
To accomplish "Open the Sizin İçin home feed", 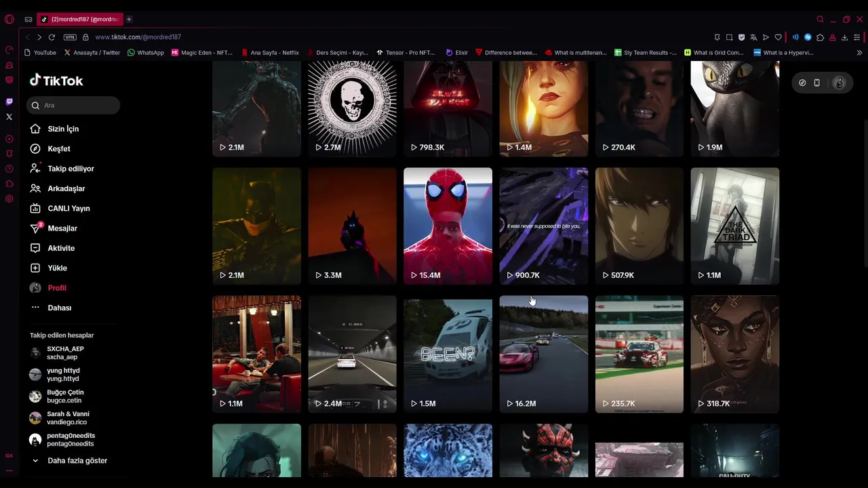I will (54, 129).
